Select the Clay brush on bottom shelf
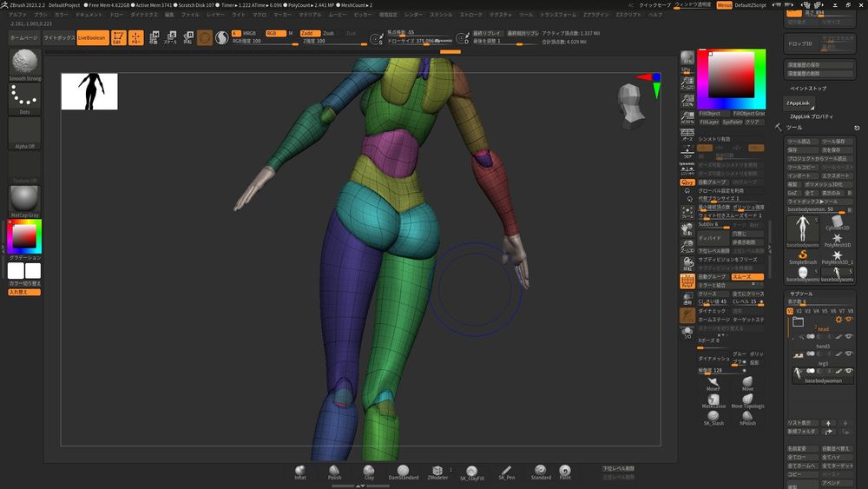This screenshot has width=868, height=489. point(369,472)
